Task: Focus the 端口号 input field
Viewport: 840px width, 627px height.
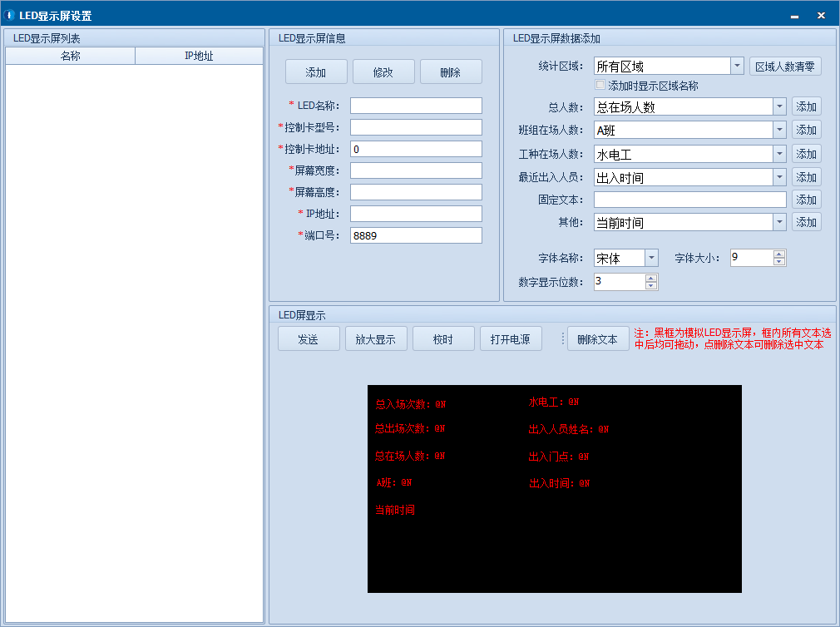Action: pyautogui.click(x=416, y=236)
